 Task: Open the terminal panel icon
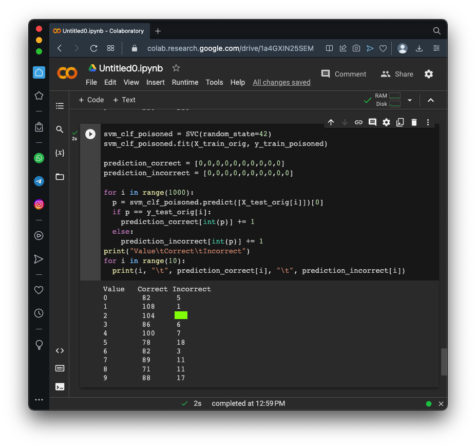click(60, 386)
